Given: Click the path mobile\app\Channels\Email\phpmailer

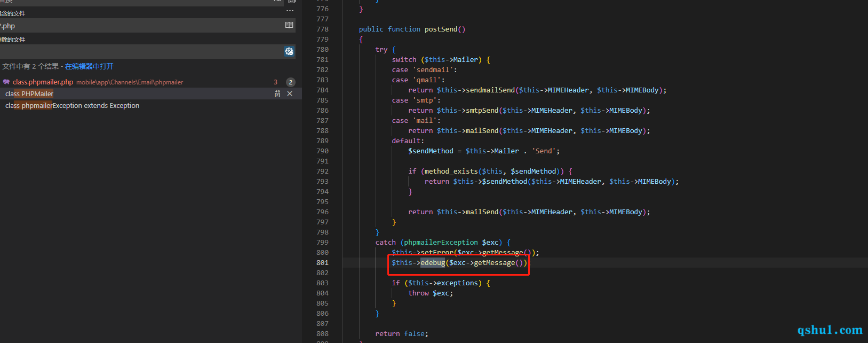Looking at the screenshot, I should [130, 82].
